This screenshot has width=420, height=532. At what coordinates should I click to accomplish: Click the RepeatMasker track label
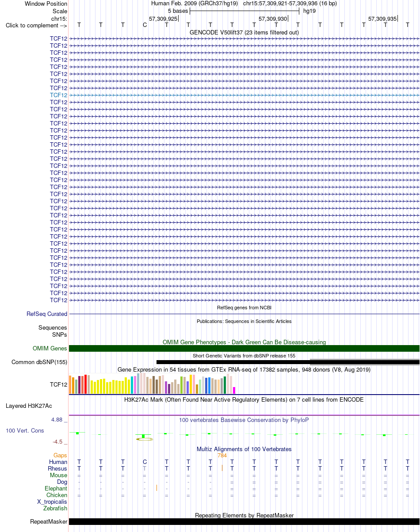[49, 522]
